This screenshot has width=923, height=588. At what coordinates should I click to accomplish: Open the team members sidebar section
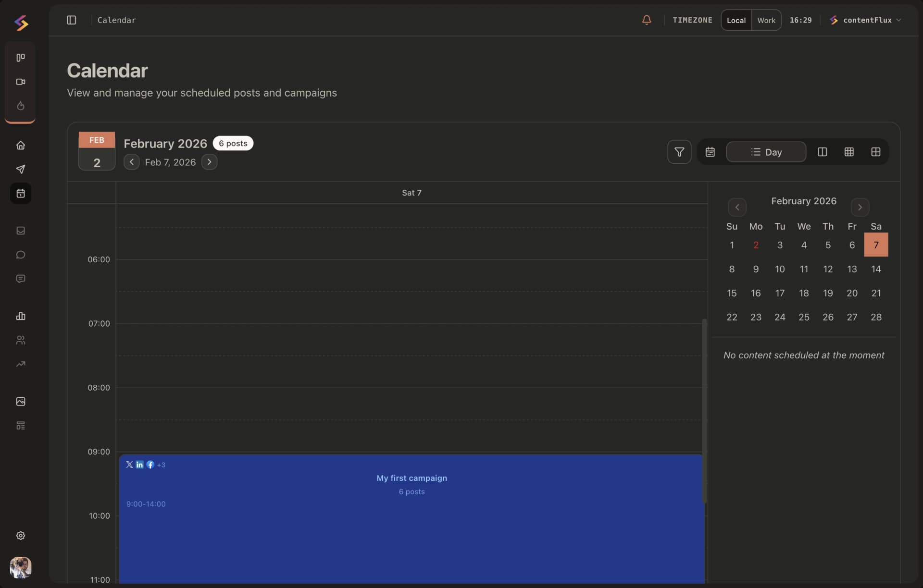pos(20,340)
